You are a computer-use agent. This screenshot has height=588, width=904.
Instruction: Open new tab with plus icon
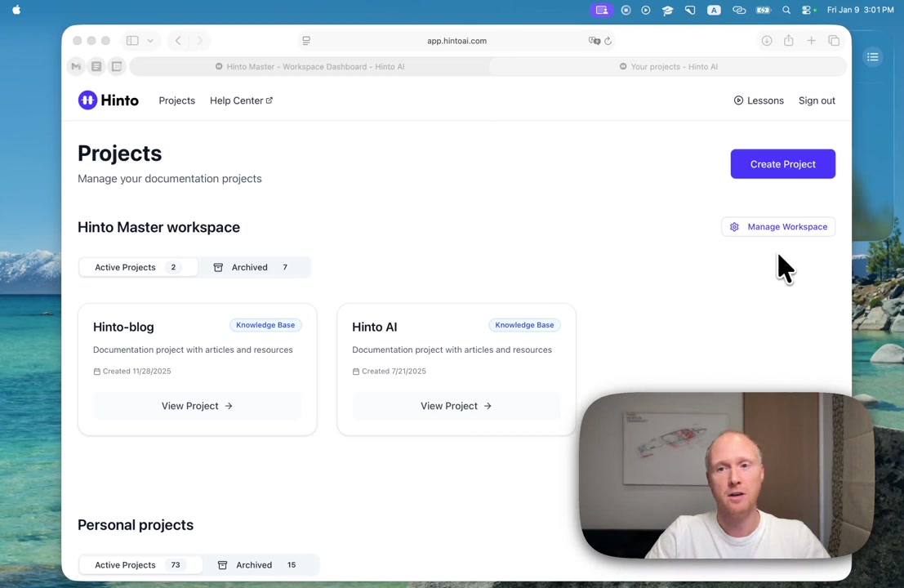[811, 41]
